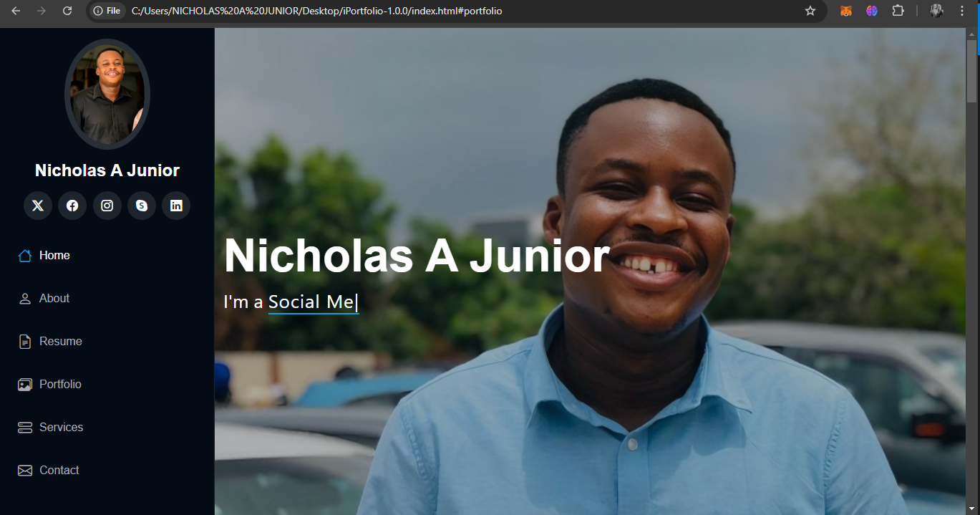
Task: Click the File site info chip
Action: [x=107, y=11]
